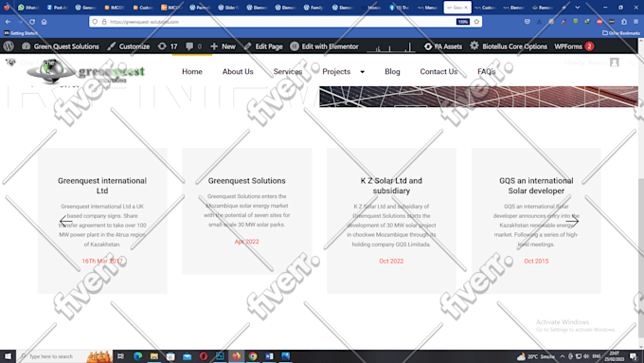Open the comments bubble in admin bar

pyautogui.click(x=193, y=46)
